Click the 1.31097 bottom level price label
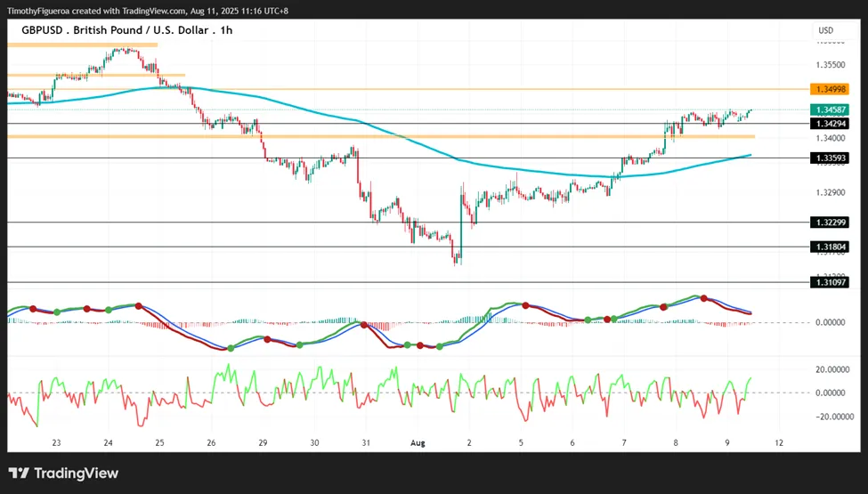This screenshot has height=494, width=868. pos(829,282)
